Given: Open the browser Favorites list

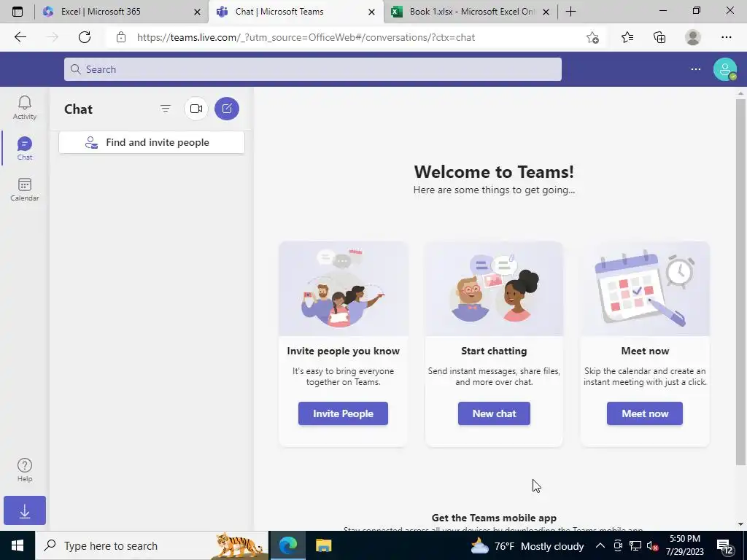Looking at the screenshot, I should click(x=627, y=37).
